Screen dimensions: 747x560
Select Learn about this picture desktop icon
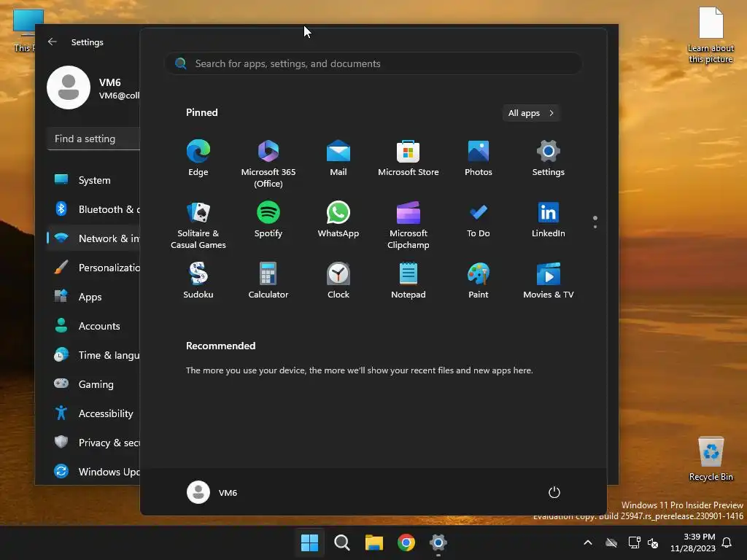[711, 35]
